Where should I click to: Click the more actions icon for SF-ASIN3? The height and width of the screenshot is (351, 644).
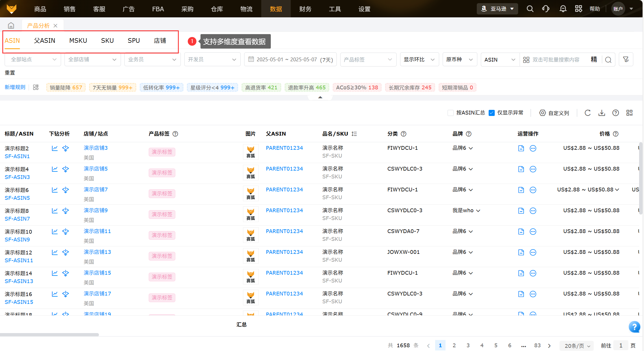(533, 169)
